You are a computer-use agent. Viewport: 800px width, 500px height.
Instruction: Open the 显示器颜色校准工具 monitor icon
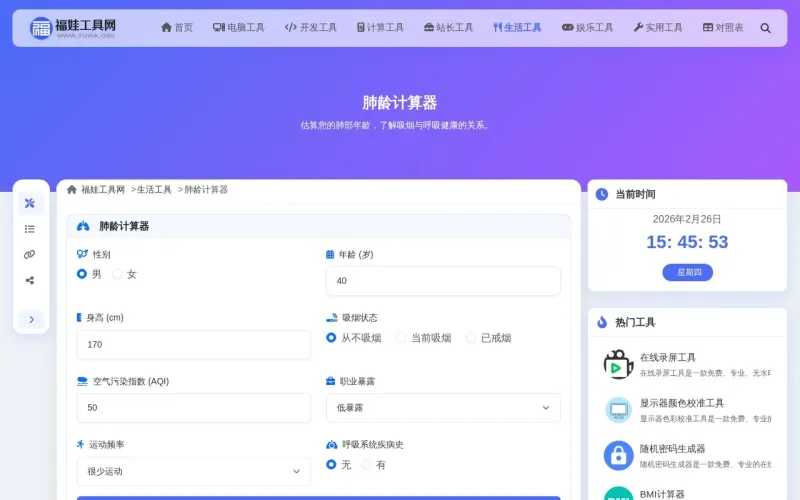tap(618, 410)
